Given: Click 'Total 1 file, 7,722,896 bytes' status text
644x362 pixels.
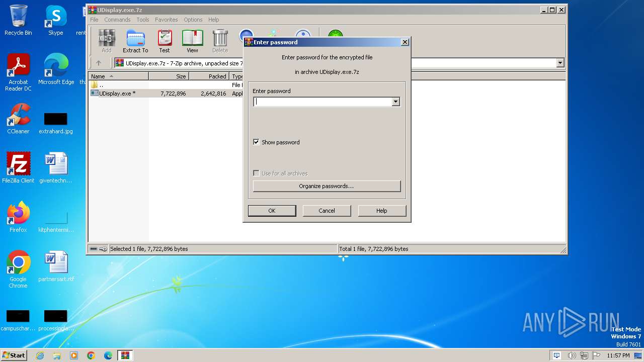Looking at the screenshot, I should coord(374,249).
